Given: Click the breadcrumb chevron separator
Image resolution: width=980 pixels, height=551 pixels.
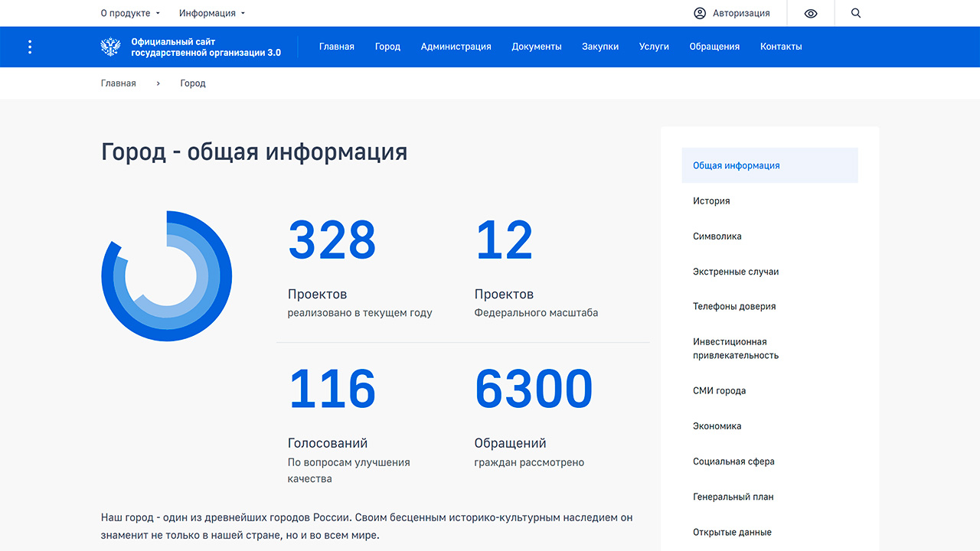Looking at the screenshot, I should pos(158,83).
